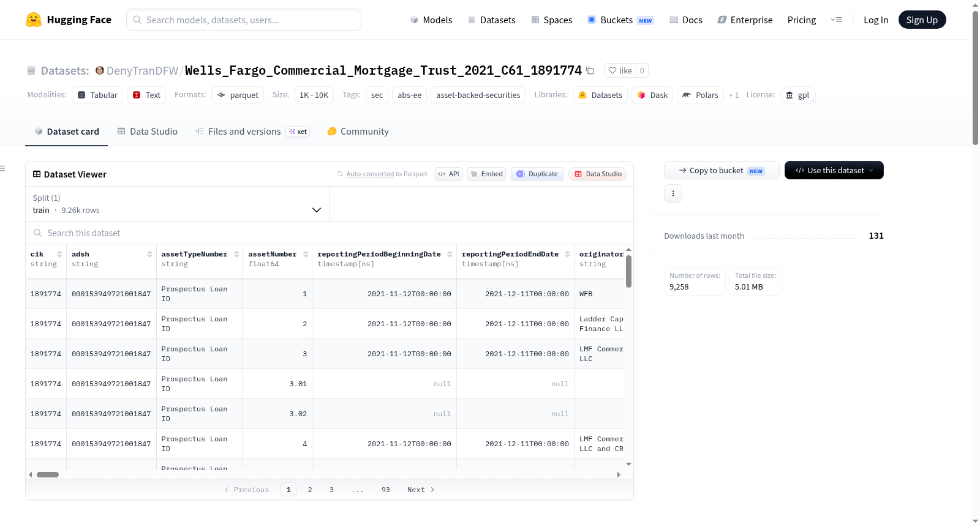This screenshot has height=527, width=980.
Task: Click the Duplicate button
Action: tap(537, 174)
